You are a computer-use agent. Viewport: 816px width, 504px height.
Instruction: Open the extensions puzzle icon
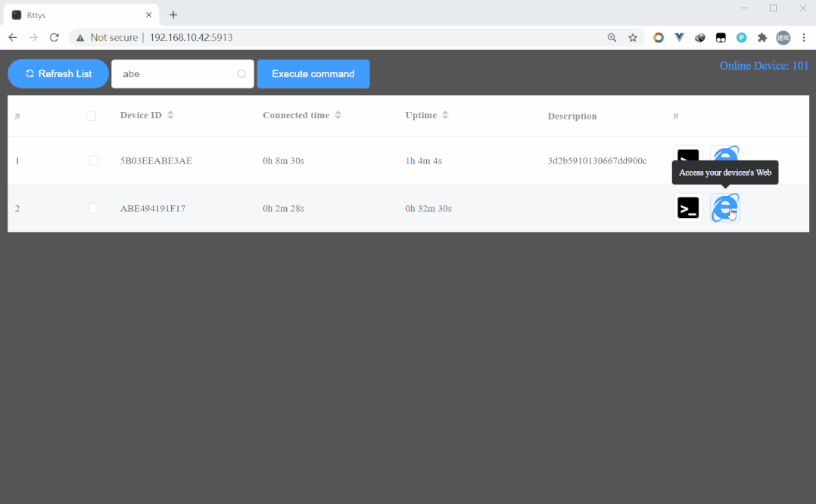[761, 37]
